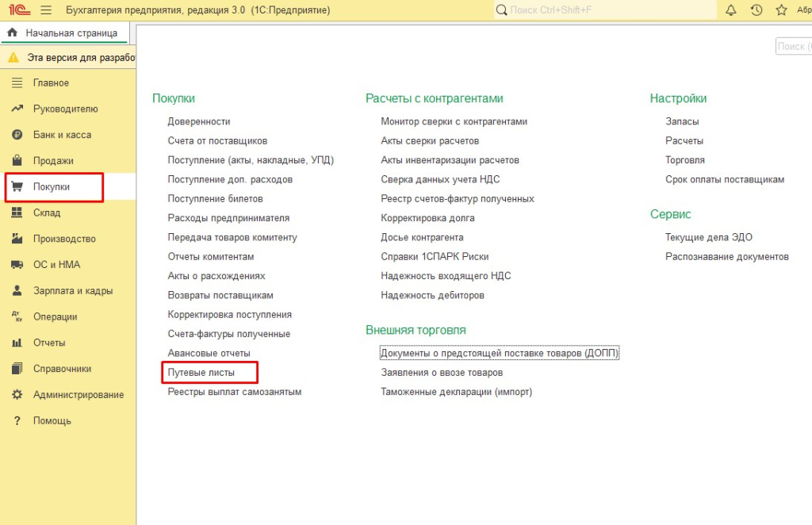
Task: Open Отчеты комитентам
Action: 211,256
